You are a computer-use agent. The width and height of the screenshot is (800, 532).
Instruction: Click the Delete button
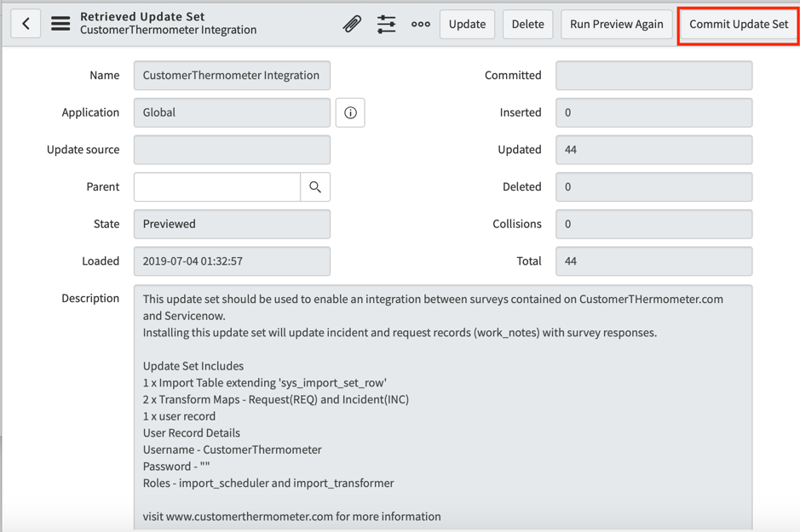click(x=528, y=24)
